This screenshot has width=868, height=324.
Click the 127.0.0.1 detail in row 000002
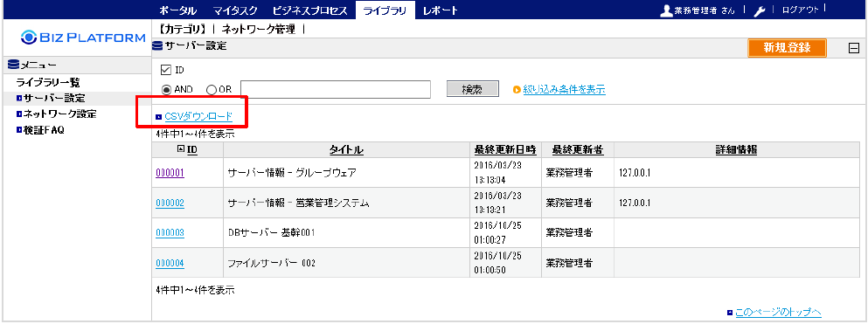click(635, 203)
